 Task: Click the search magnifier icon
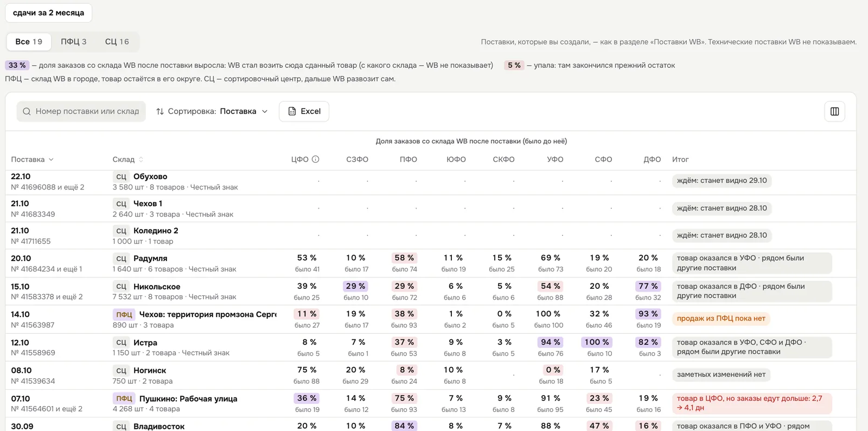(27, 111)
